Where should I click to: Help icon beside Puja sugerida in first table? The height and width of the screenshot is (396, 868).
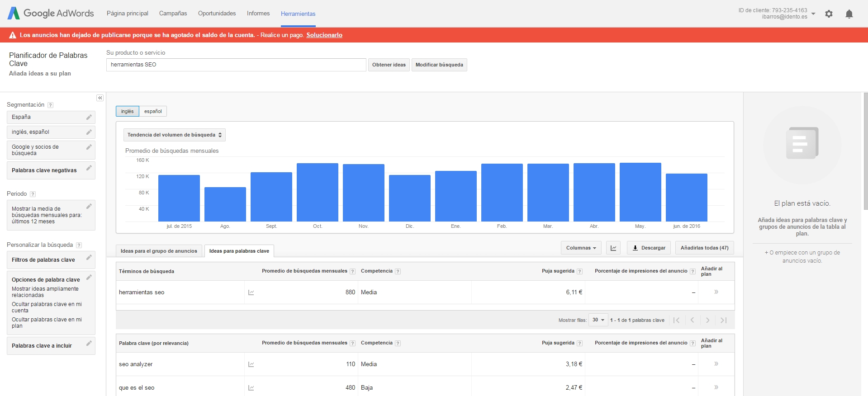coord(579,271)
